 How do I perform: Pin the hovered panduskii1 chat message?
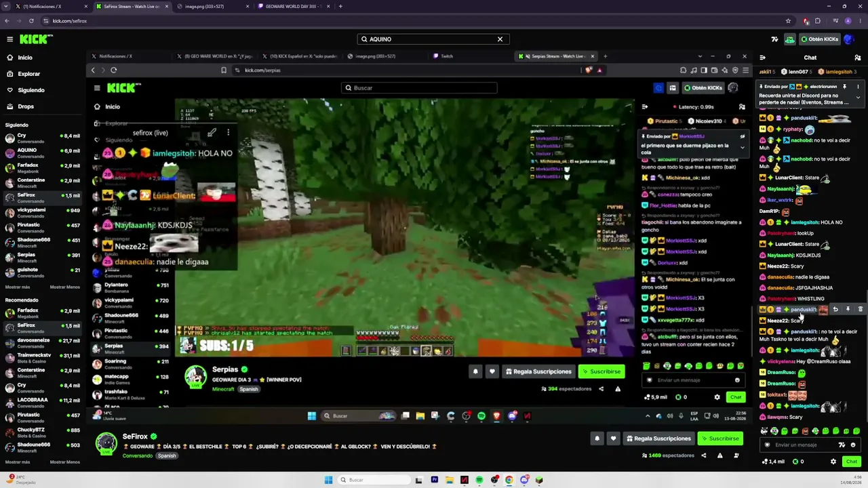coord(848,310)
